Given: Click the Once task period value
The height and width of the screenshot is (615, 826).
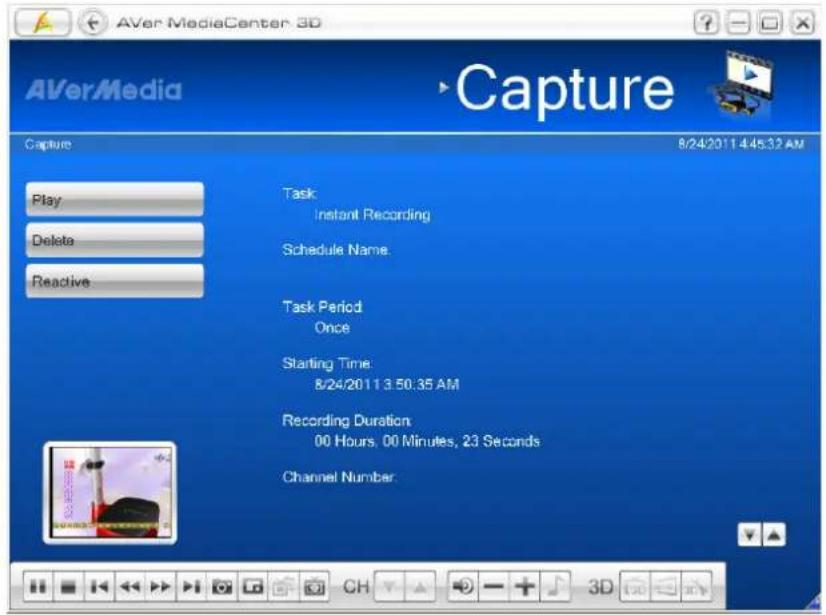Looking at the screenshot, I should [x=332, y=327].
